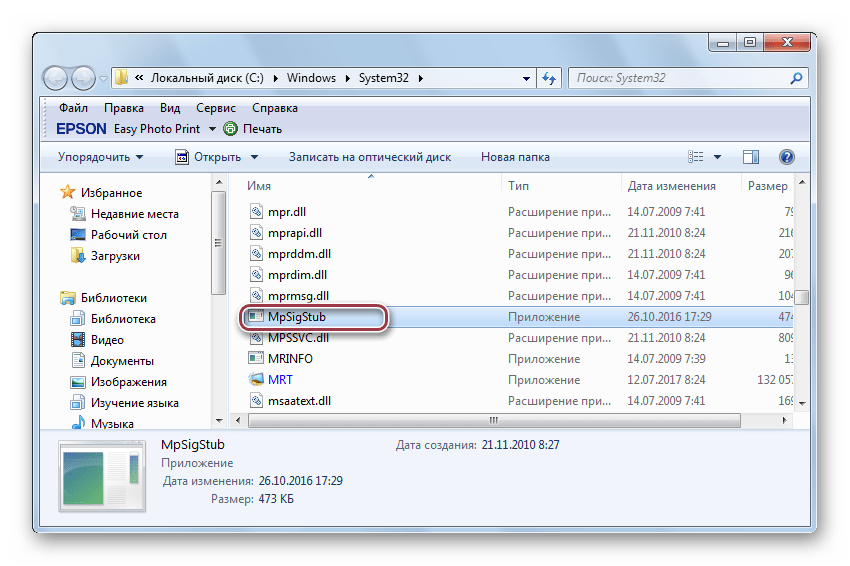Open the Правка menu
The width and height of the screenshot is (850, 566).
coord(124,108)
